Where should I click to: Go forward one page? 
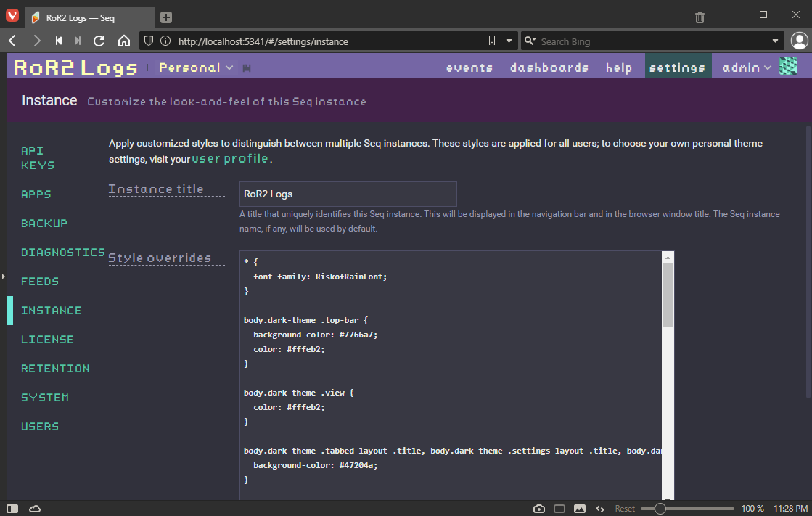click(x=36, y=41)
